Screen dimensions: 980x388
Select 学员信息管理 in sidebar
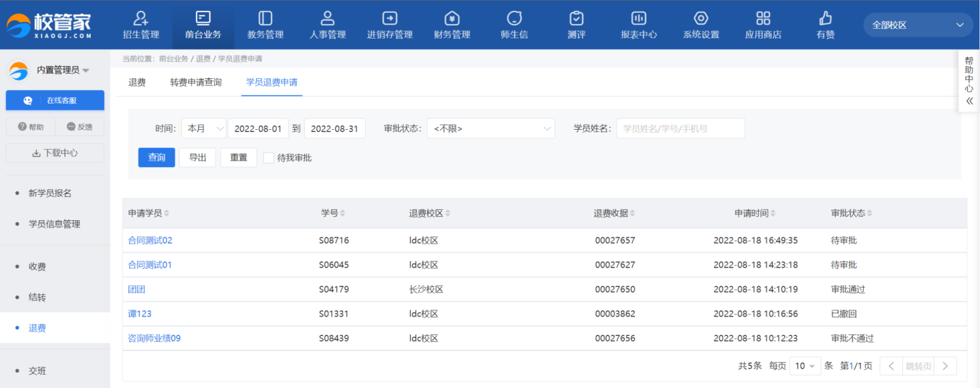click(x=55, y=224)
